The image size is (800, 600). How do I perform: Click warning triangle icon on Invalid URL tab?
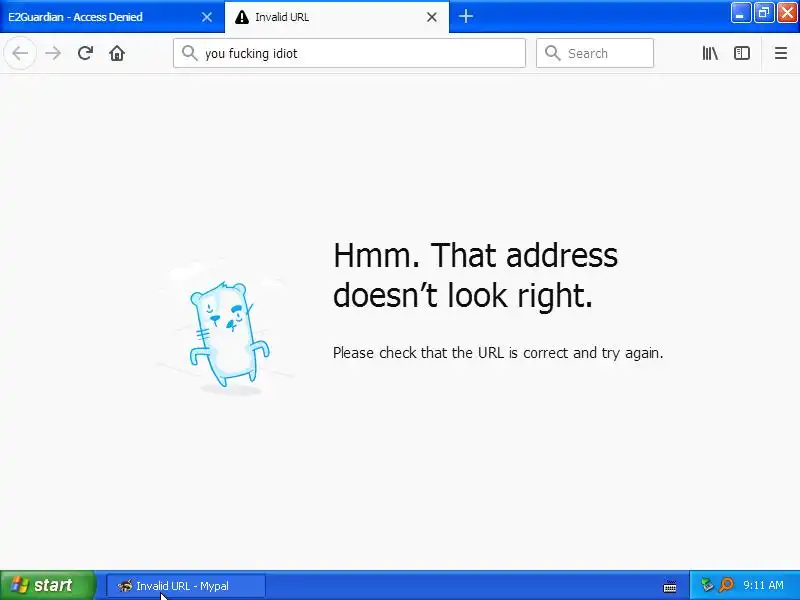(x=242, y=17)
